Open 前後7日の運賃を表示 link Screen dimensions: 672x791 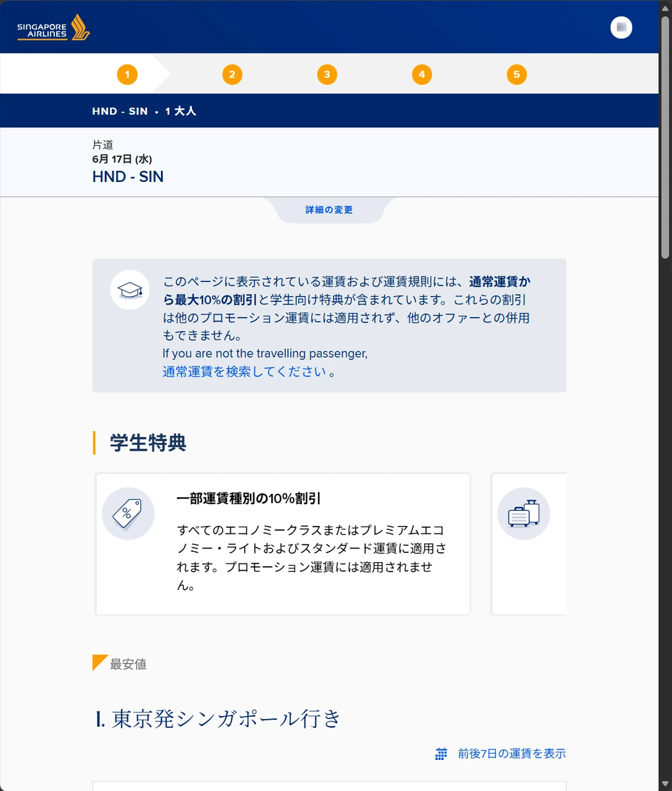pyautogui.click(x=512, y=753)
